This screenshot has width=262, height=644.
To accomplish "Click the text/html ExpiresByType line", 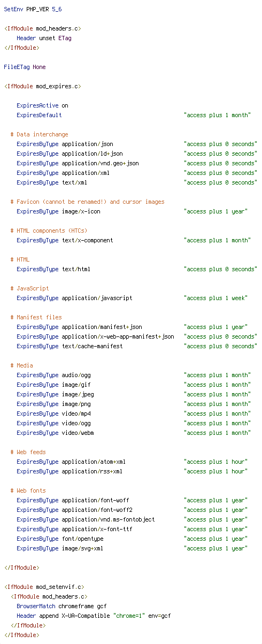I will coord(136,270).
